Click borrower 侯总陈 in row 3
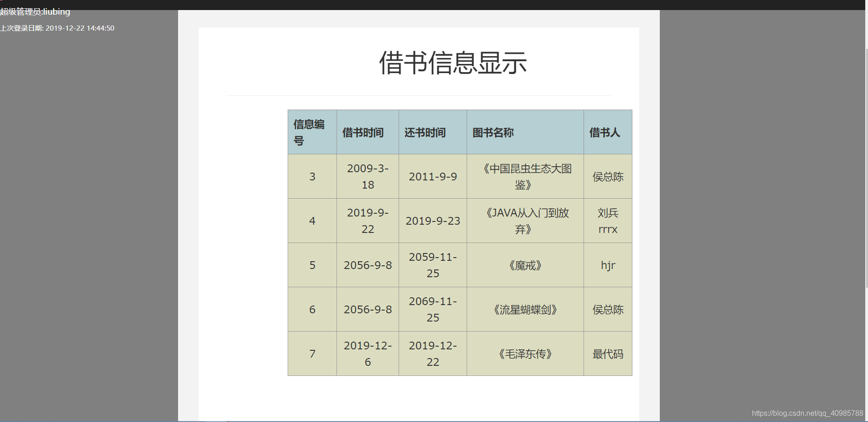 point(608,176)
